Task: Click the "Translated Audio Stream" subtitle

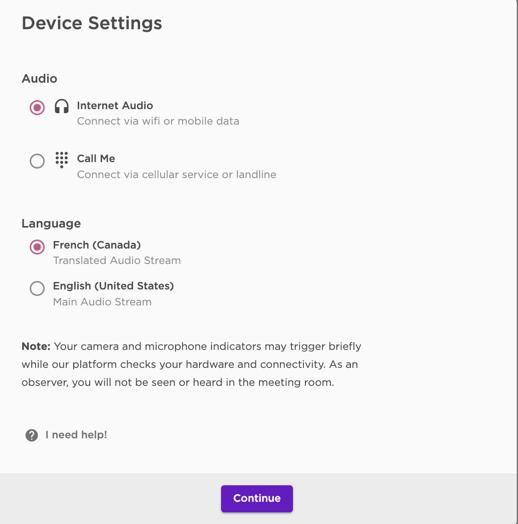Action: (x=117, y=260)
